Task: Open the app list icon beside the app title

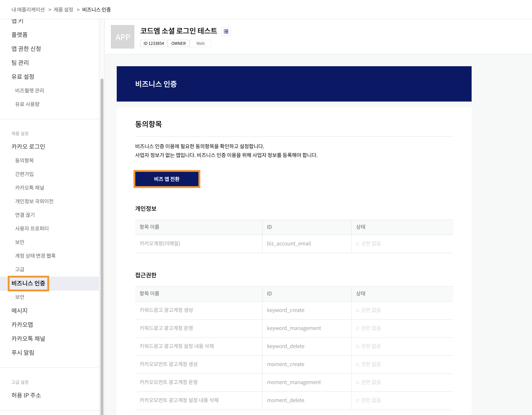Action: 226,31
